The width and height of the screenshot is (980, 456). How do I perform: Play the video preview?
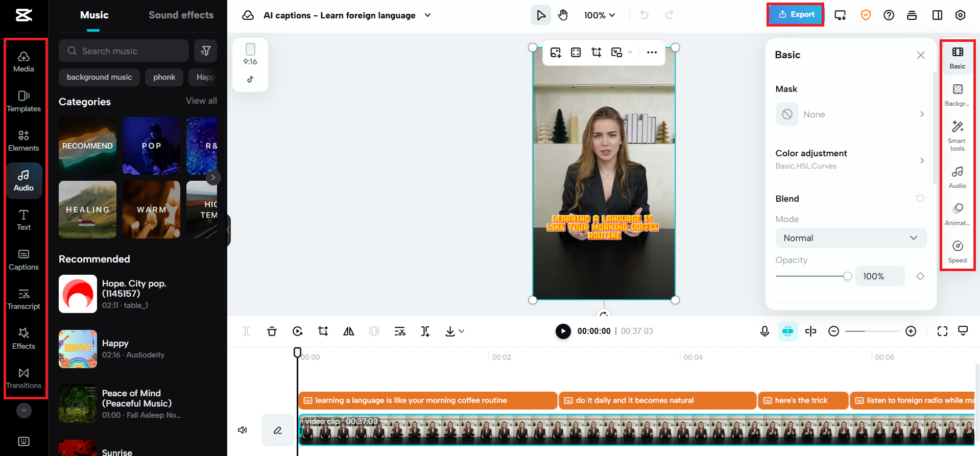[563, 331]
